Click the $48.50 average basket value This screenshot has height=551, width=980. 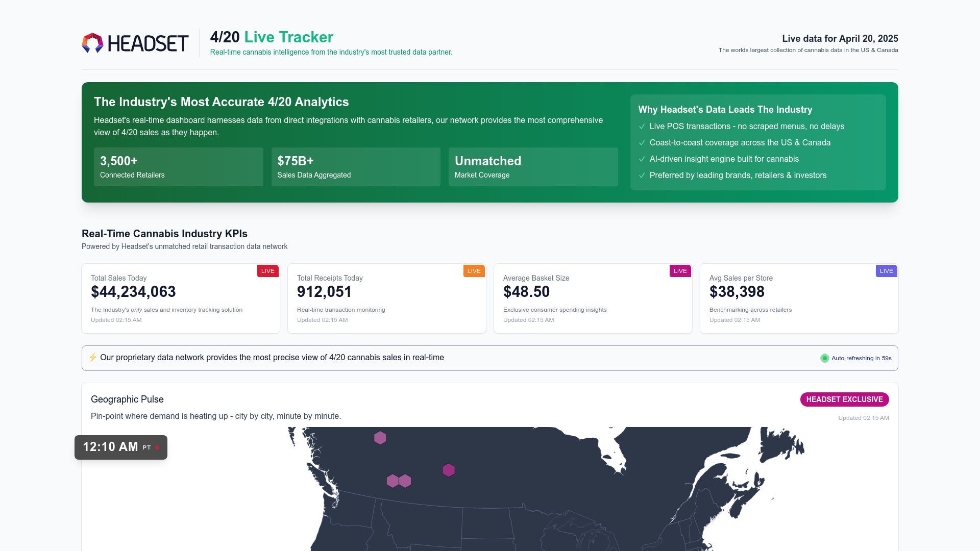526,292
